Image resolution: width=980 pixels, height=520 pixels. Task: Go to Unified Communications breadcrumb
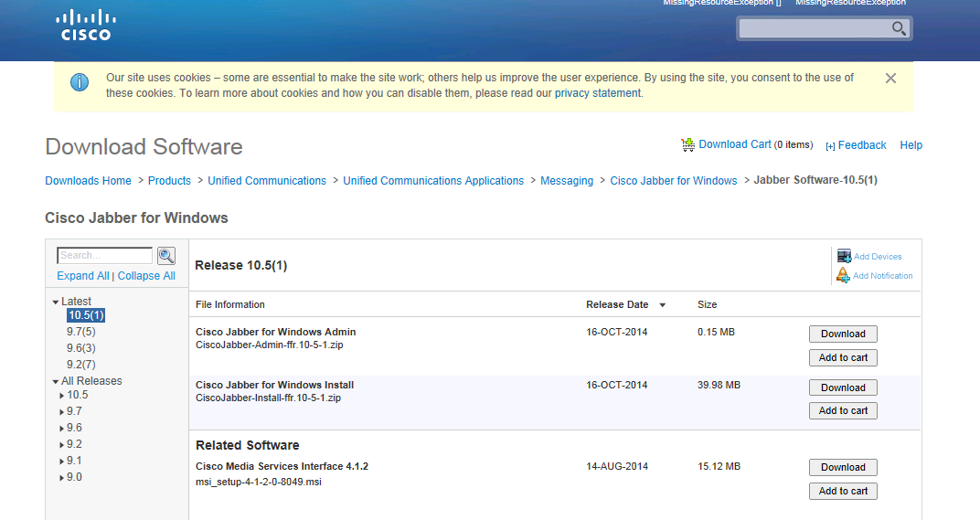[x=267, y=181]
